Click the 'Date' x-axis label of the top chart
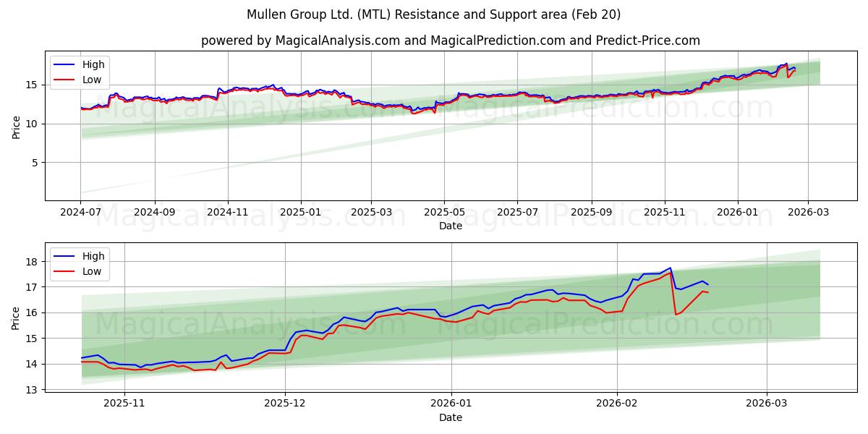The width and height of the screenshot is (868, 434). [451, 226]
